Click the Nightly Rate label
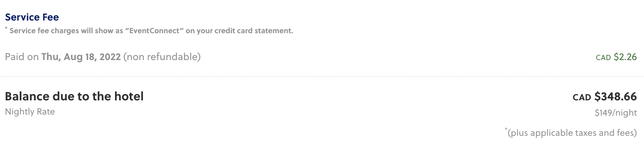Image resolution: width=644 pixels, height=150 pixels. click(x=30, y=112)
